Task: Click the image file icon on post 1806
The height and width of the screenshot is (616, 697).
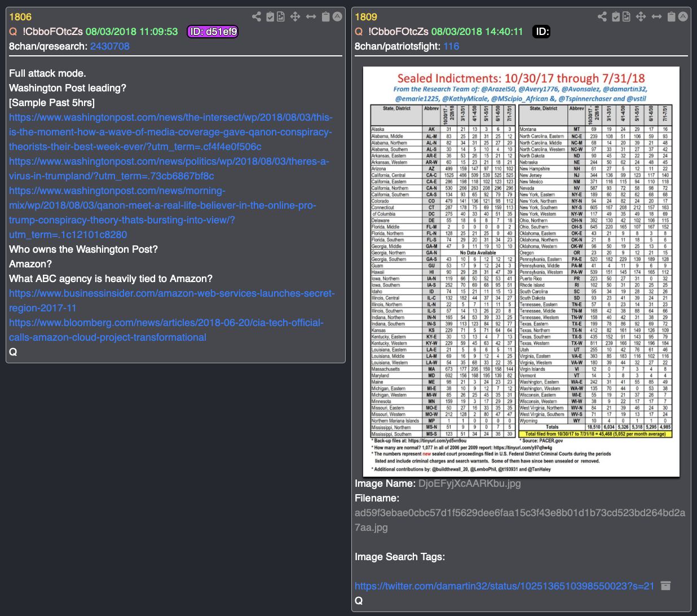Action: 281,17
